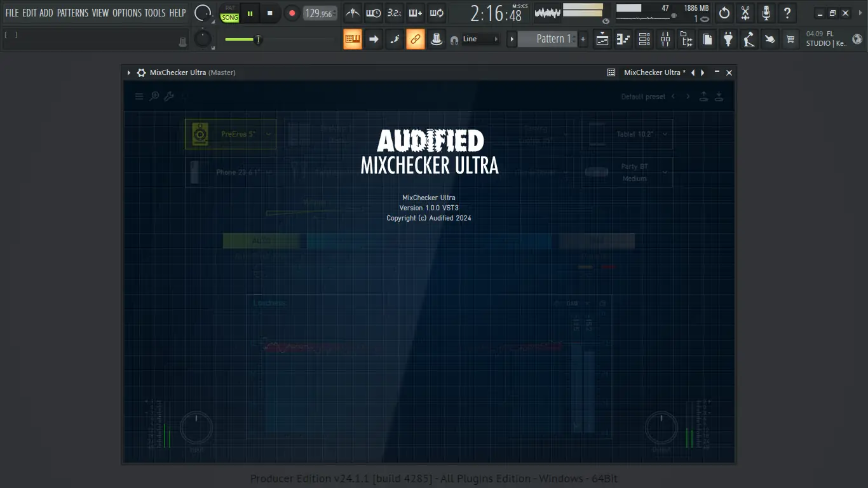The width and height of the screenshot is (868, 488).
Task: Select next preset in plugin title bar
Action: 703,72
